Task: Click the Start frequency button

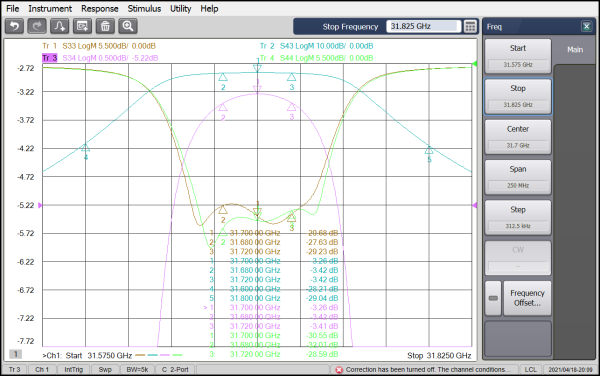Action: [x=518, y=56]
